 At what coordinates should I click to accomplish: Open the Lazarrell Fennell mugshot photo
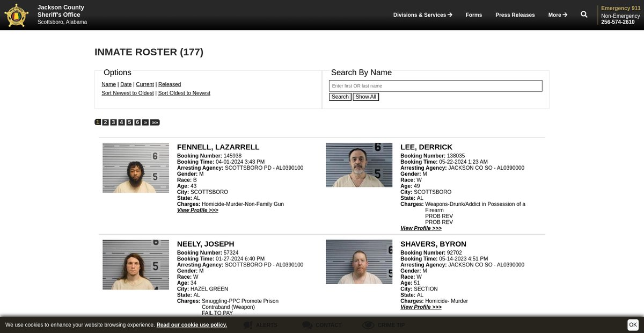pos(136,168)
